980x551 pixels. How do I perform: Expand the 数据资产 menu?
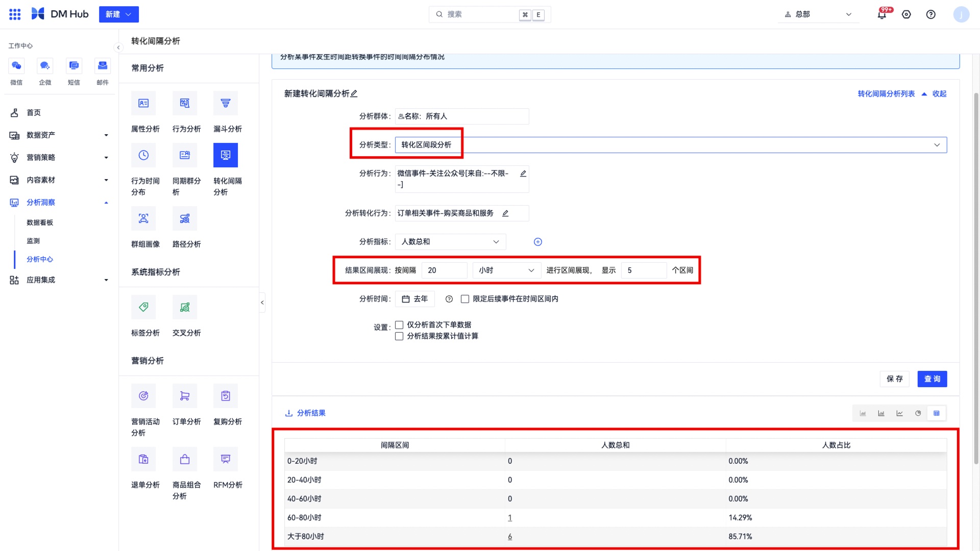pos(59,135)
